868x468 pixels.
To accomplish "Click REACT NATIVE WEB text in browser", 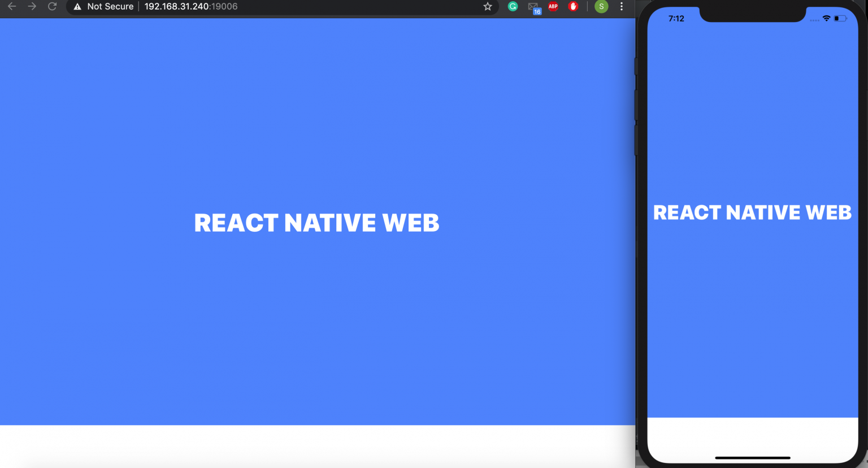I will [316, 223].
